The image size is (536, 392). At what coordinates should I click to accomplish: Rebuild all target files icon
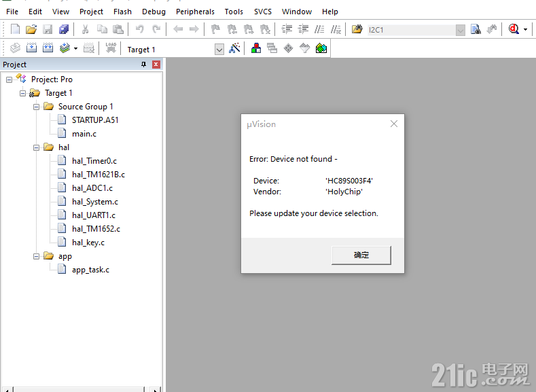(x=48, y=48)
